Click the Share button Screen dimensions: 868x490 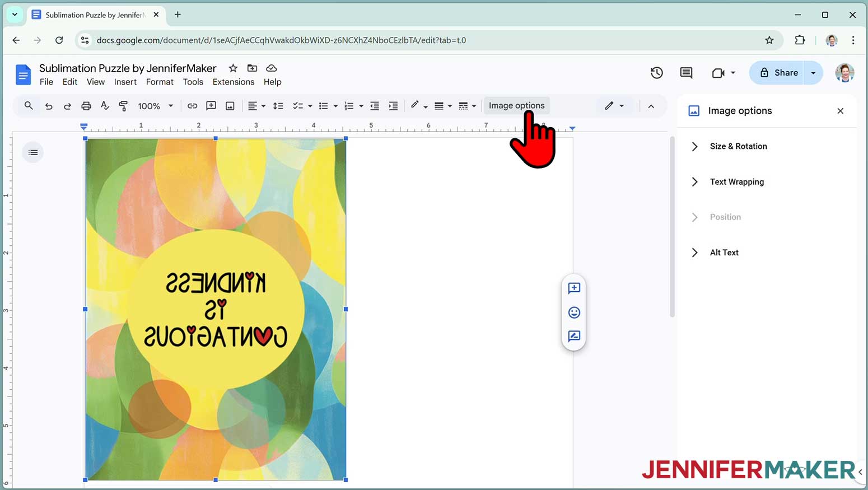pos(778,73)
